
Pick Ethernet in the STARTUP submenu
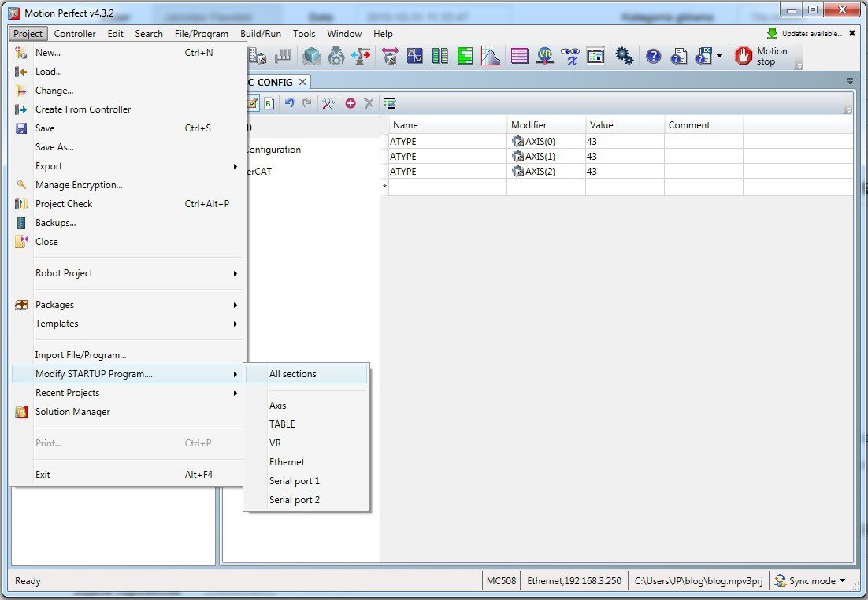click(306, 461)
